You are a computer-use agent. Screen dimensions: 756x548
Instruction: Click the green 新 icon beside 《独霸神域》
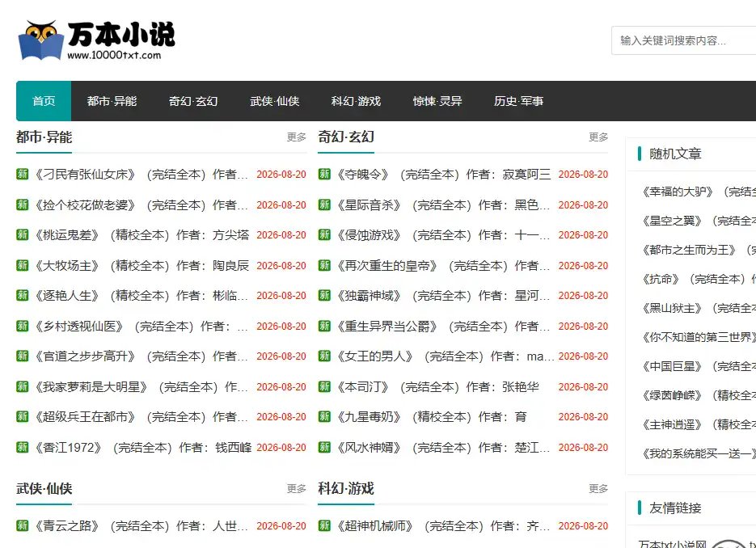[324, 295]
